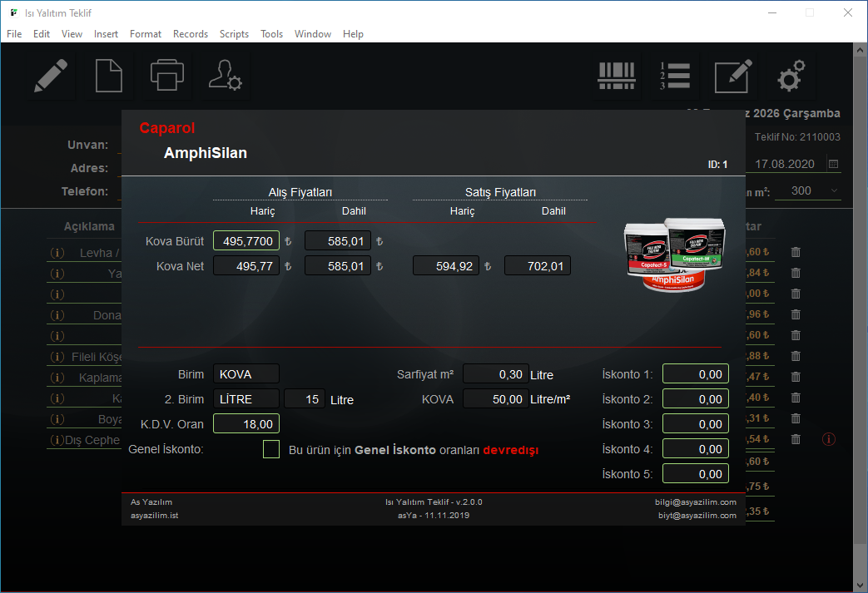The height and width of the screenshot is (593, 868).
Task: Click Kova Net satış Dahil field 702,01
Action: pos(537,265)
